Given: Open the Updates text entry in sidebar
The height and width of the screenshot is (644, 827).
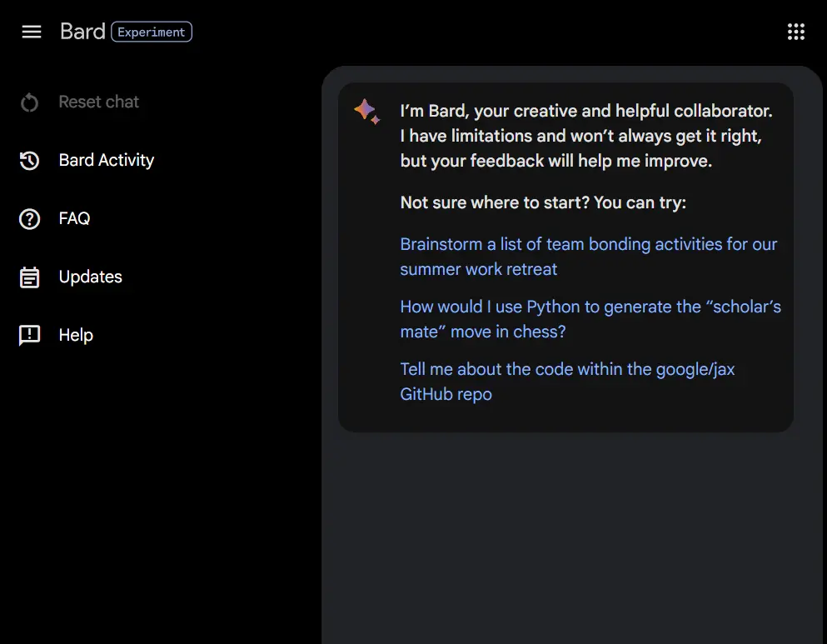Looking at the screenshot, I should click(90, 277).
